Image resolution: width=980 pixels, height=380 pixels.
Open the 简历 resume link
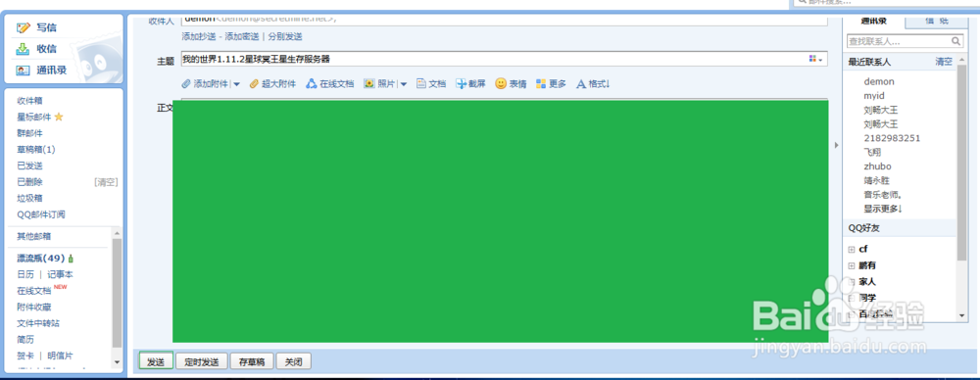coord(25,340)
